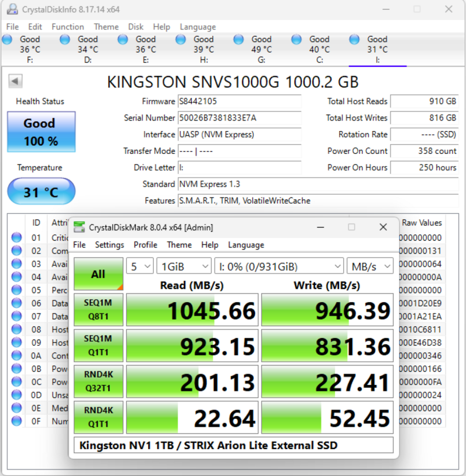This screenshot has height=476, width=466.
Task: Open the File menu in CrystalDiskMark
Action: pos(80,244)
